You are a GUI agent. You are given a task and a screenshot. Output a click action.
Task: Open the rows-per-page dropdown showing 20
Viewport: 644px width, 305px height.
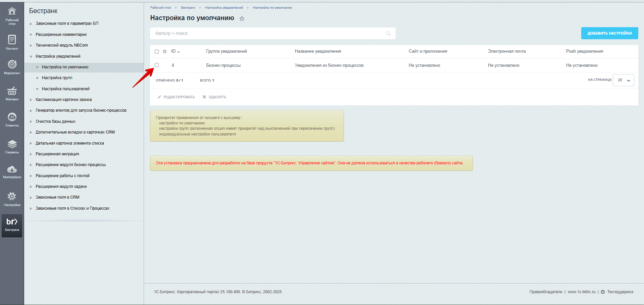point(623,80)
